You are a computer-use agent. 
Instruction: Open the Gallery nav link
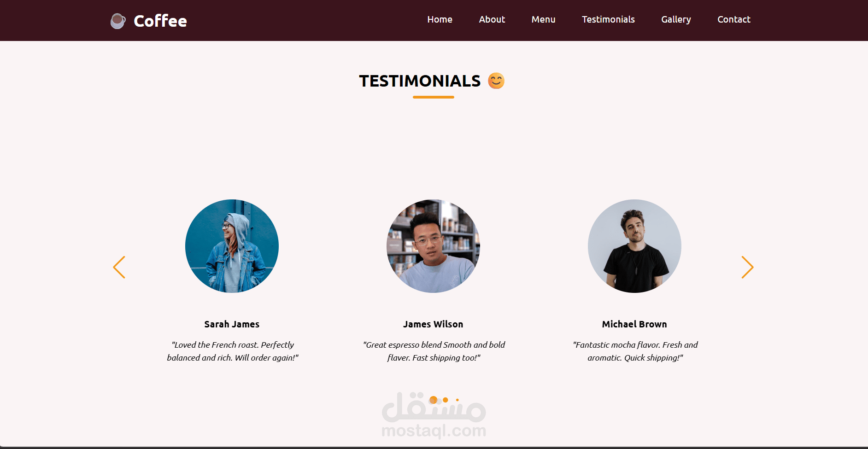676,19
